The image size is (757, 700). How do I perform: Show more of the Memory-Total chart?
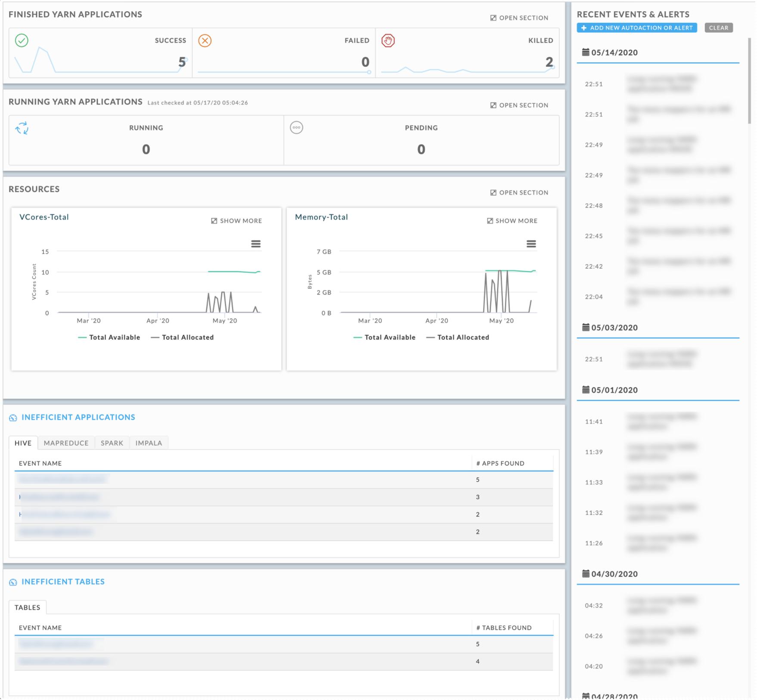pyautogui.click(x=512, y=221)
